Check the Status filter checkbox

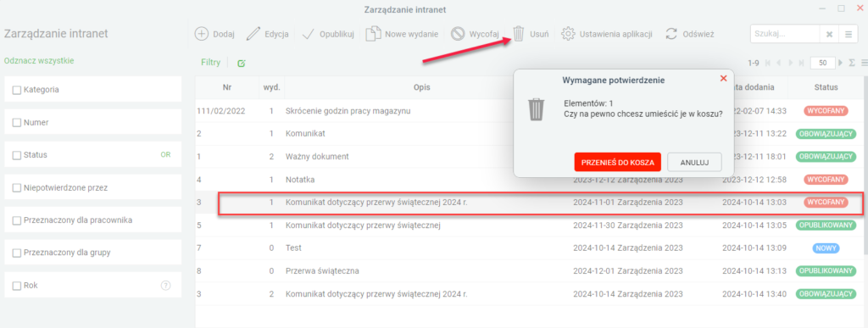pyautogui.click(x=17, y=155)
